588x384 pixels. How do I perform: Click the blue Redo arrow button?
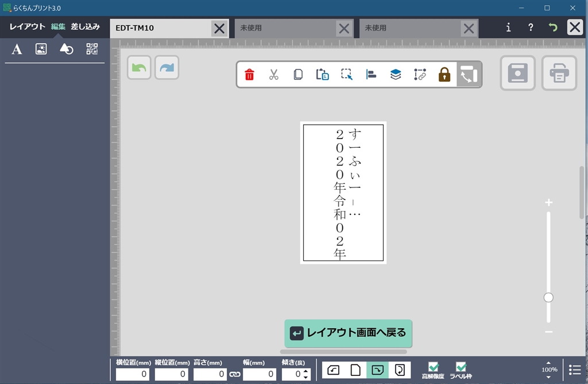tap(167, 68)
